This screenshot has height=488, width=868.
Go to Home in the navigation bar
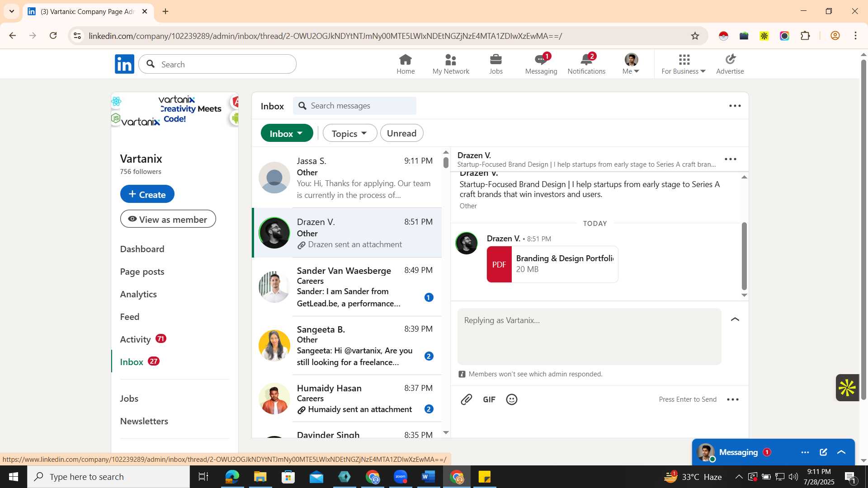(x=406, y=64)
